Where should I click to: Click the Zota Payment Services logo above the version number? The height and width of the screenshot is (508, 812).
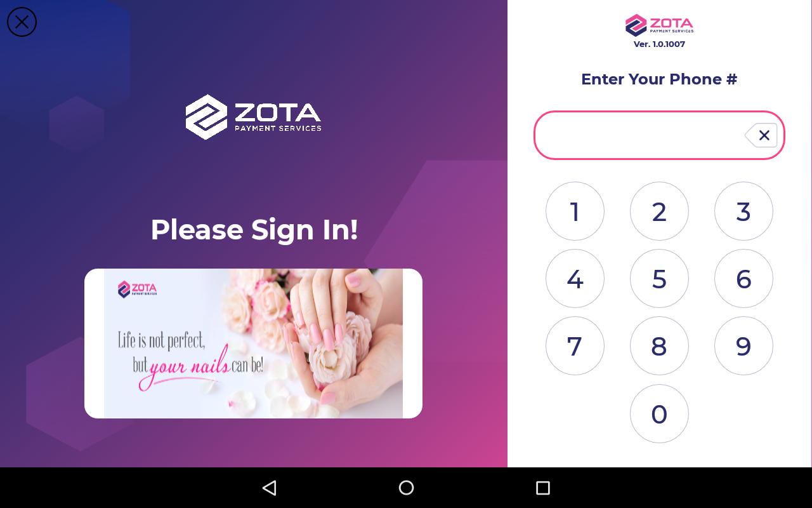click(659, 25)
